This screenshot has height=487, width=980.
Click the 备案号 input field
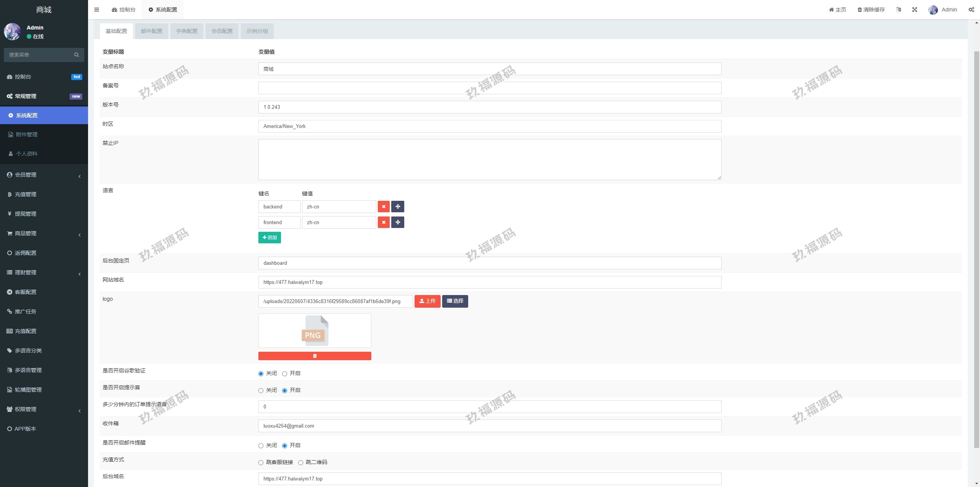[x=490, y=88]
